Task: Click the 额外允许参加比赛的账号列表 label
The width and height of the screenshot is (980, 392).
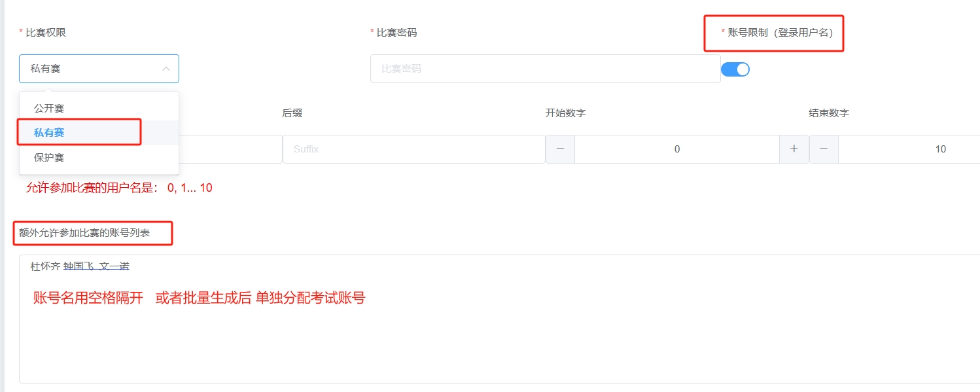Action: tap(84, 232)
